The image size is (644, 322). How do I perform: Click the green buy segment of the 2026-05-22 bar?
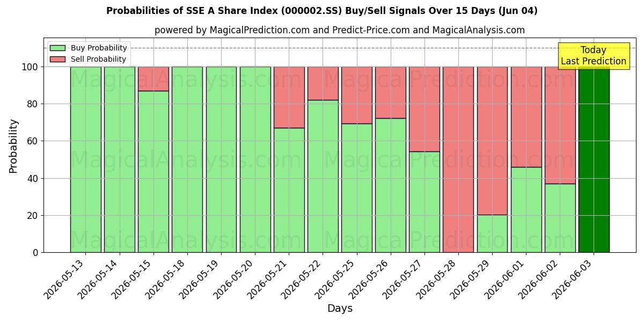(x=323, y=176)
